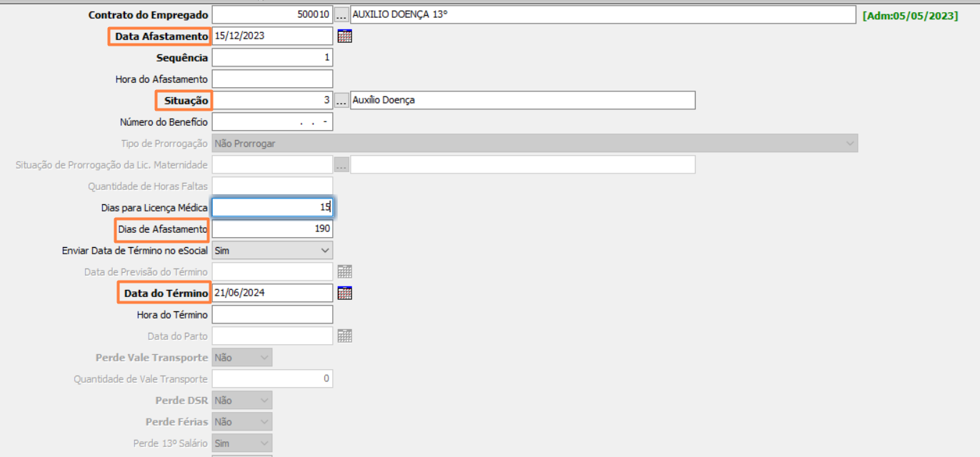Click Hora do Afastamento input box
980x457 pixels.
tap(271, 79)
